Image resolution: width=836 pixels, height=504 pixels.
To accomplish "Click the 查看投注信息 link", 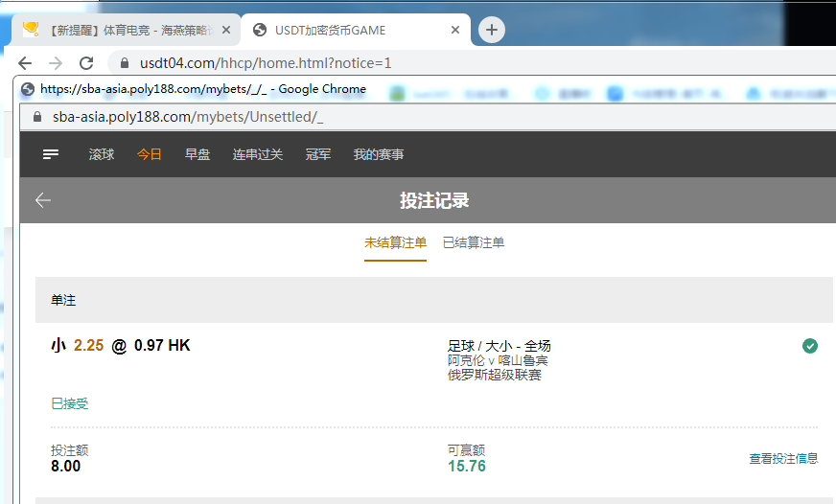I will point(783,459).
